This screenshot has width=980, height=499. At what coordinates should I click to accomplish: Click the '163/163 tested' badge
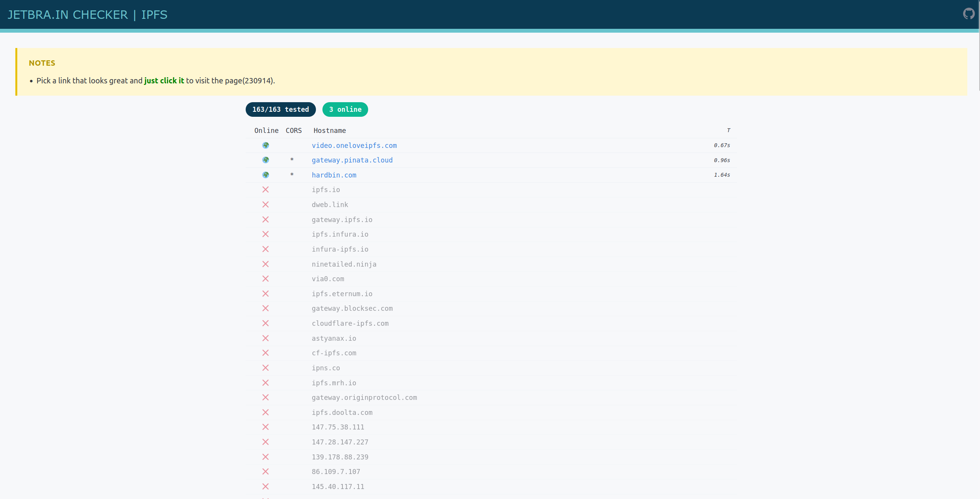[x=281, y=109]
